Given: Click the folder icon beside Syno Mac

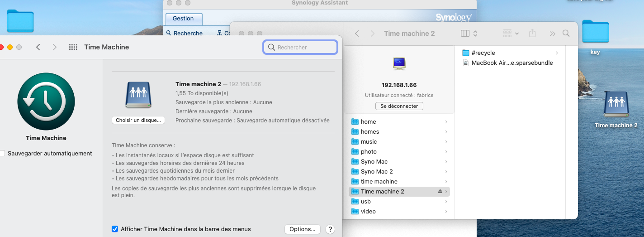Looking at the screenshot, I should pos(355,162).
